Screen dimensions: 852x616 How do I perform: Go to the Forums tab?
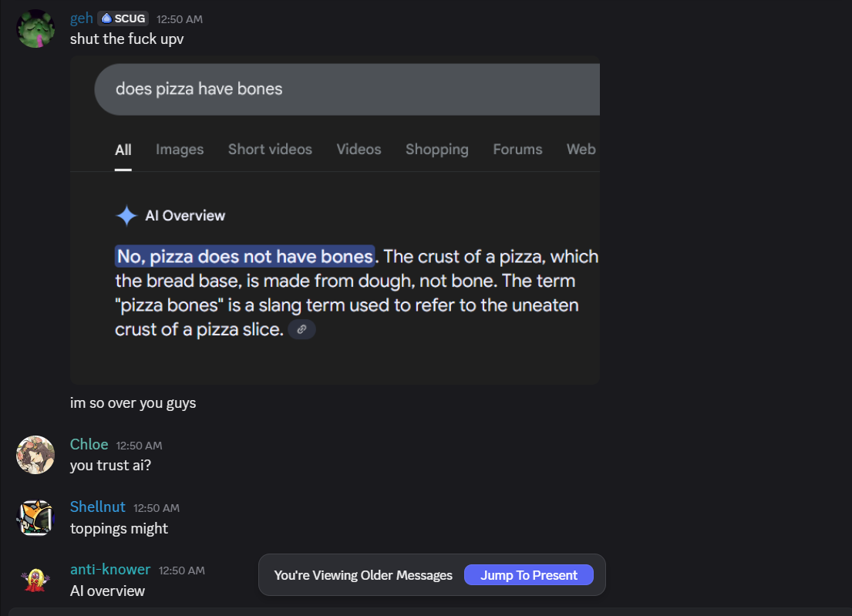point(517,150)
